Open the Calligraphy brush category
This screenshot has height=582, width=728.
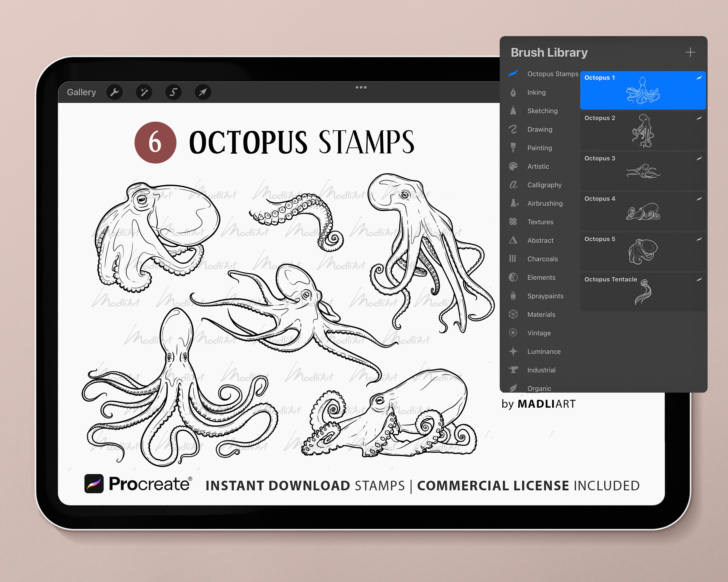point(544,185)
